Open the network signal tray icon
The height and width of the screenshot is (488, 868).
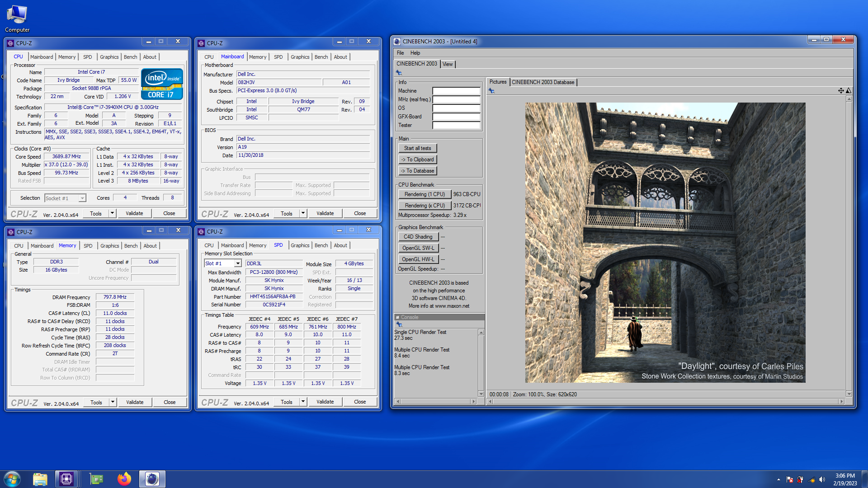[x=811, y=479]
